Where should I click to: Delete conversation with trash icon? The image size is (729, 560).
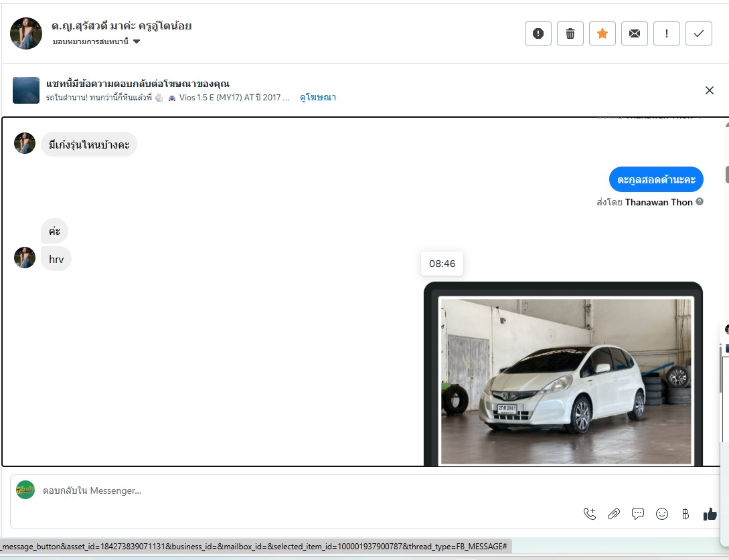pos(570,33)
